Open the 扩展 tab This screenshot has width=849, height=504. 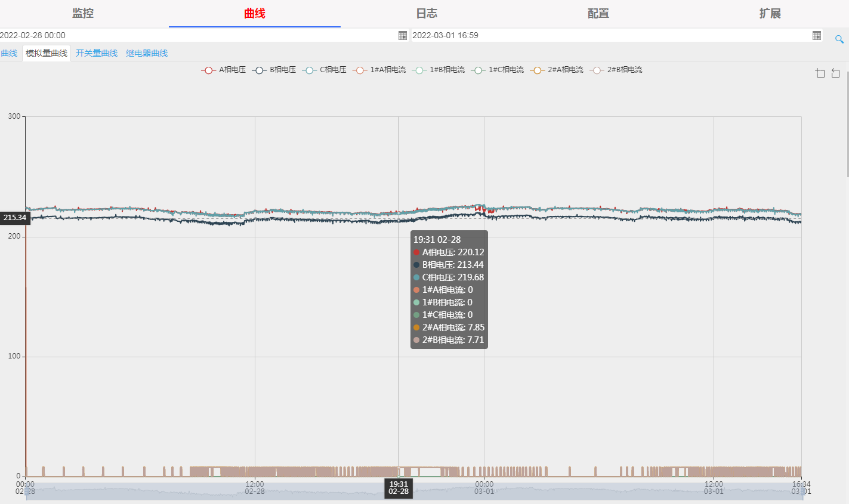(x=770, y=13)
